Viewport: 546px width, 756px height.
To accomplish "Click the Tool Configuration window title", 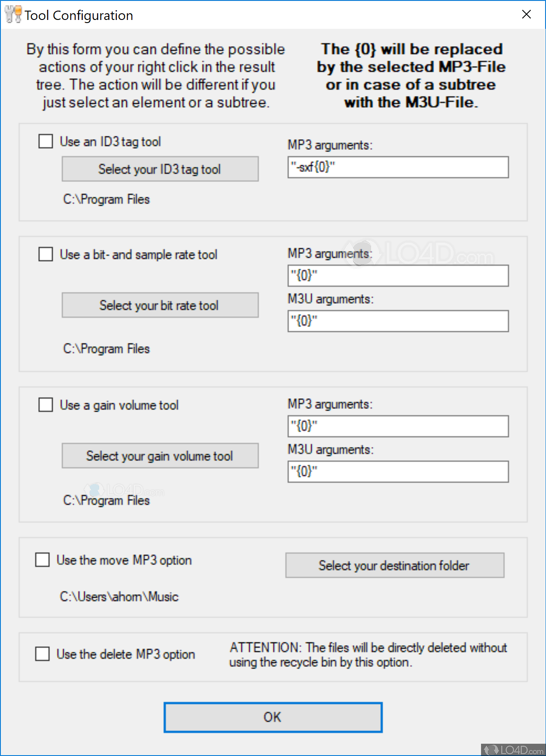I will [x=78, y=15].
